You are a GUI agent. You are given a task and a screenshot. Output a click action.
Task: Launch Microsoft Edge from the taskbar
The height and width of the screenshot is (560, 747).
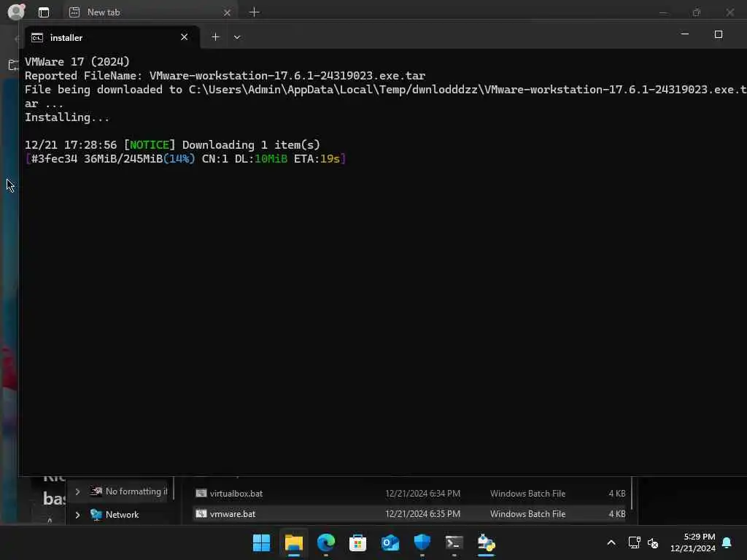tap(326, 542)
